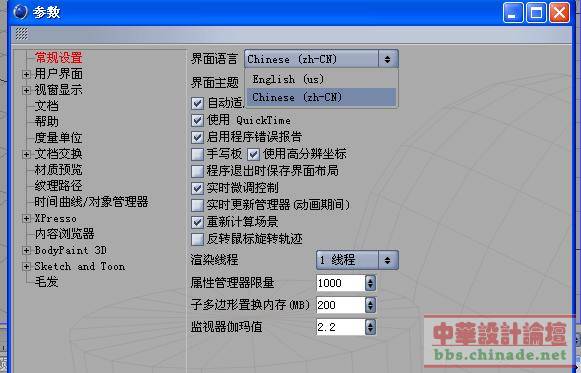The width and height of the screenshot is (581, 373).
Task: Click the 属性管理器限量 stepper arrows
Action: 370,283
